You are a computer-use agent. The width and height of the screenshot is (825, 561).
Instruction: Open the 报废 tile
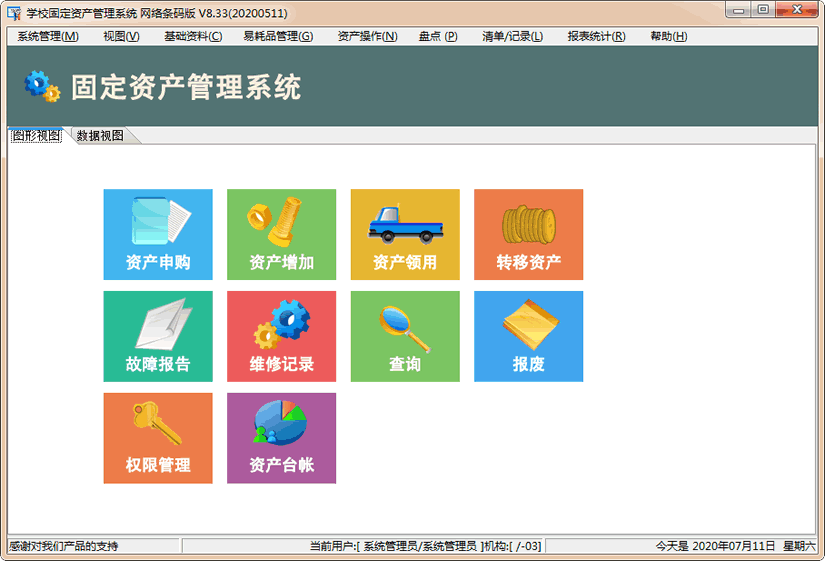pyautogui.click(x=528, y=336)
